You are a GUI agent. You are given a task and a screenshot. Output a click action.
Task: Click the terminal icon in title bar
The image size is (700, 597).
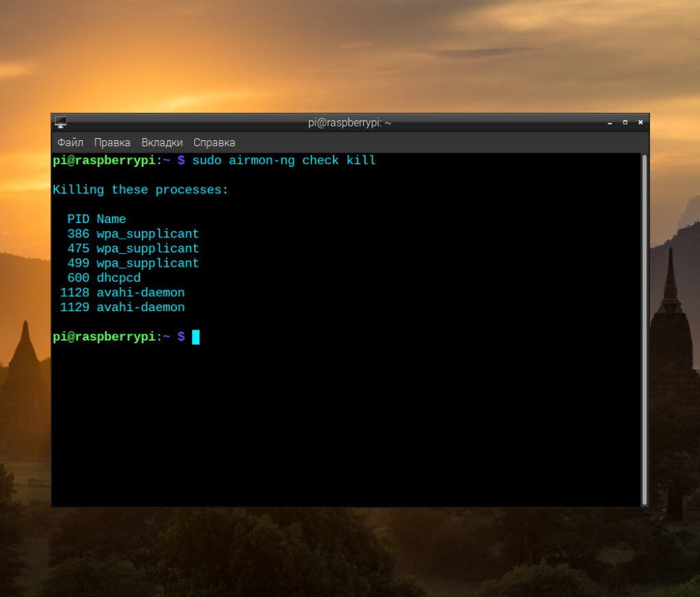[61, 122]
